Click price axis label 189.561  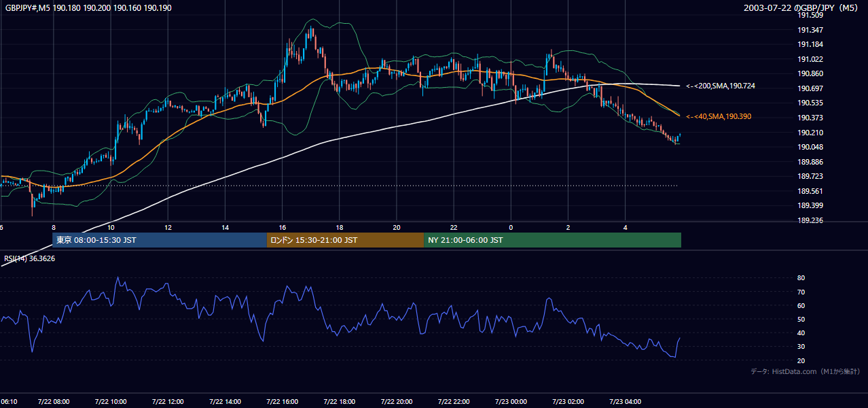pos(811,191)
